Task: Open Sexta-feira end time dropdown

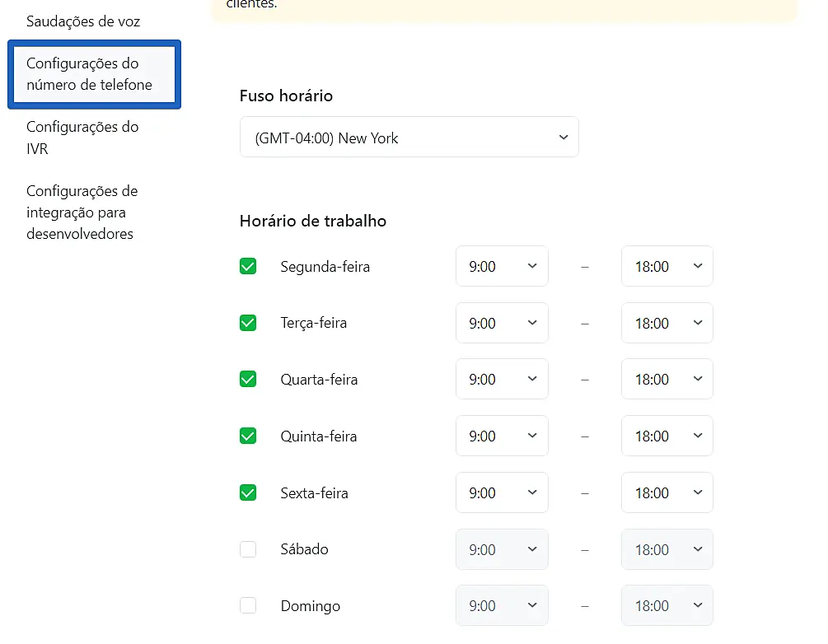Action: click(667, 492)
